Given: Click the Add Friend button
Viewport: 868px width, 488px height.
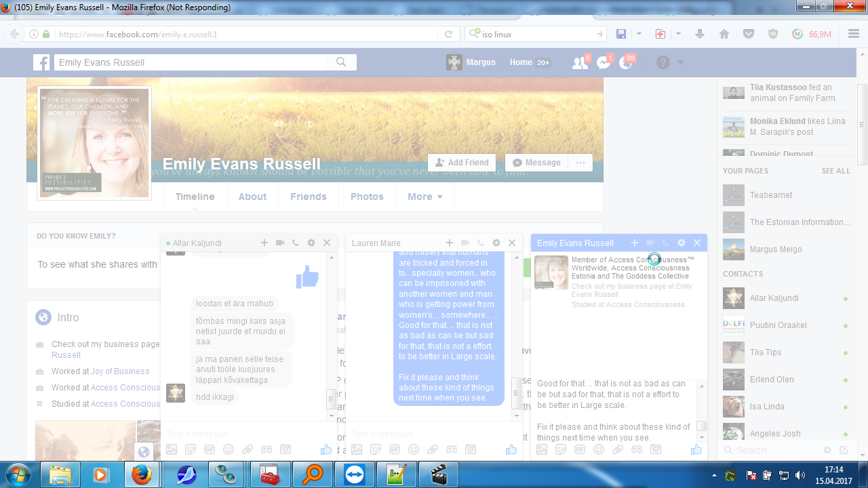Looking at the screenshot, I should [x=462, y=163].
